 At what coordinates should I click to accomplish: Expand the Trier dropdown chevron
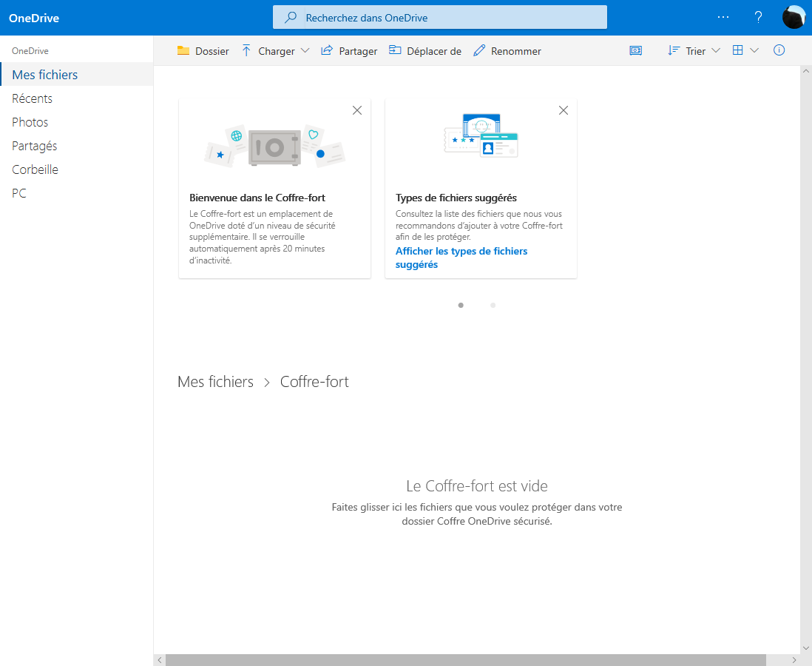(x=716, y=50)
